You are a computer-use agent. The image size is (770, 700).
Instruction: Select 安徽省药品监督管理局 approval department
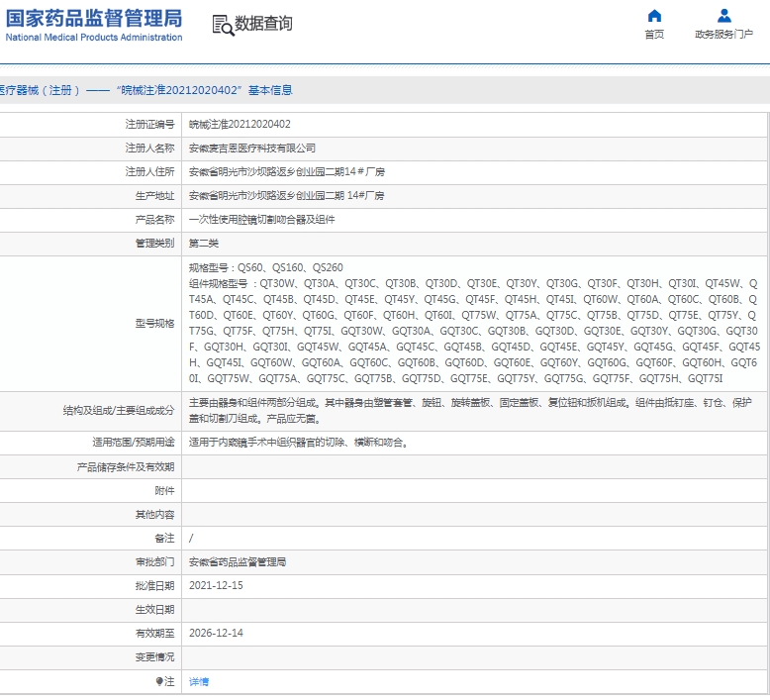pyautogui.click(x=238, y=562)
